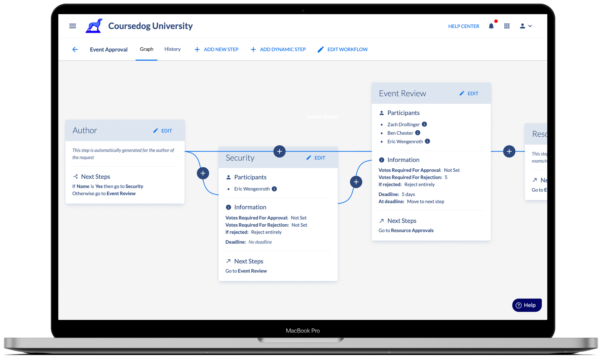
Task: Open the hamburger navigation menu
Action: [x=72, y=26]
